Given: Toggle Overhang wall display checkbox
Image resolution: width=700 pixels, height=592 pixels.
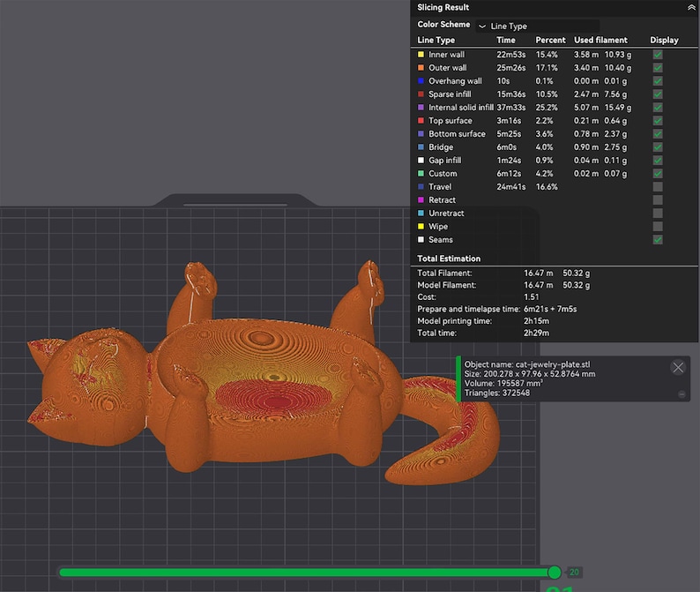Looking at the screenshot, I should tap(658, 81).
